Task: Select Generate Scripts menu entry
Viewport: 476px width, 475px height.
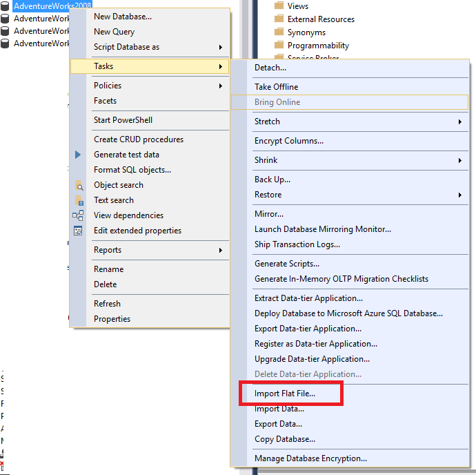Action: pos(286,264)
